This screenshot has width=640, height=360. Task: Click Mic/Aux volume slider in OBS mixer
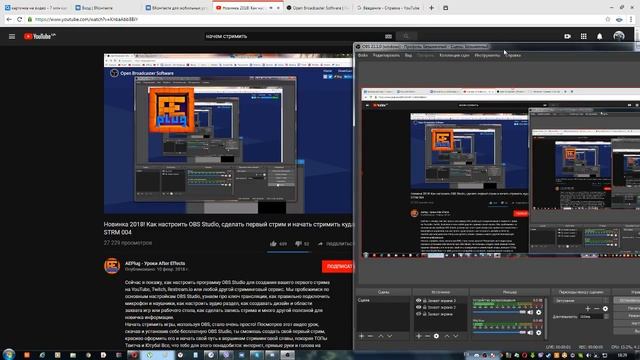coord(499,332)
